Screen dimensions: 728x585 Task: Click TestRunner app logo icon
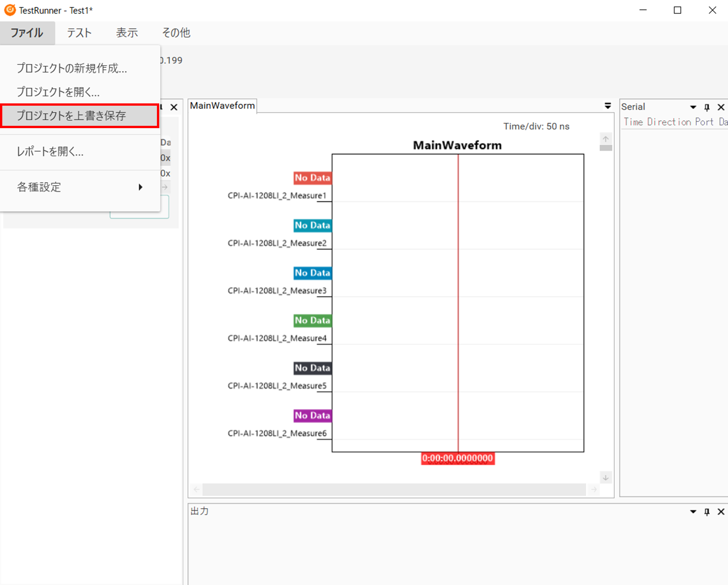(10, 10)
